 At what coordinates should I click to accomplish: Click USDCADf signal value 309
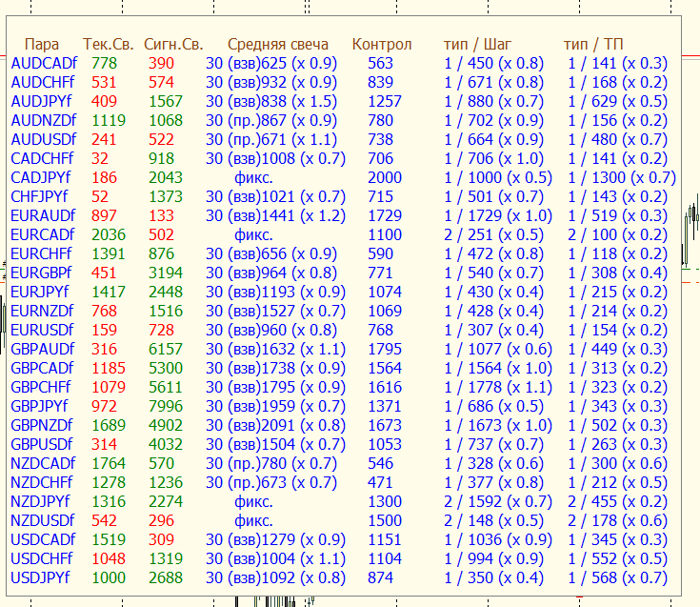tap(161, 539)
